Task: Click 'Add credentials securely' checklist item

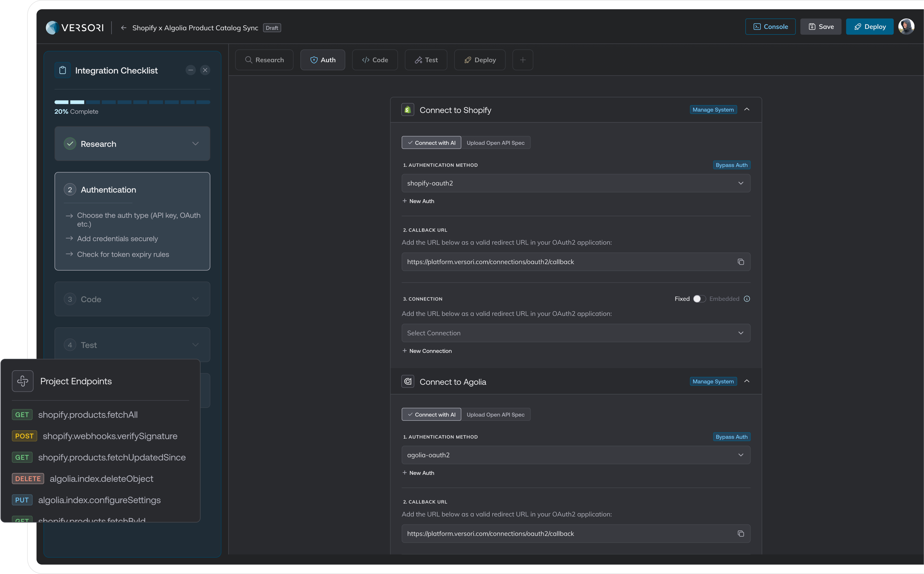Action: pyautogui.click(x=117, y=238)
